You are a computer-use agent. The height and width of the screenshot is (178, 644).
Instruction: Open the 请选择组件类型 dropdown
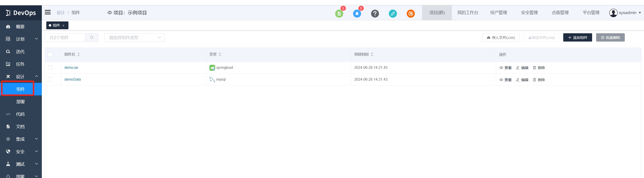click(134, 38)
